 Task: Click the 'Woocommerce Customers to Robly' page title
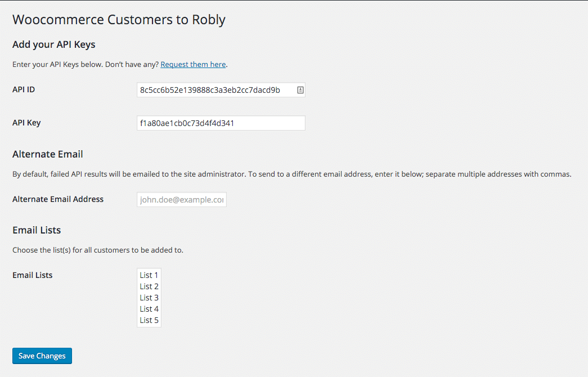(119, 20)
